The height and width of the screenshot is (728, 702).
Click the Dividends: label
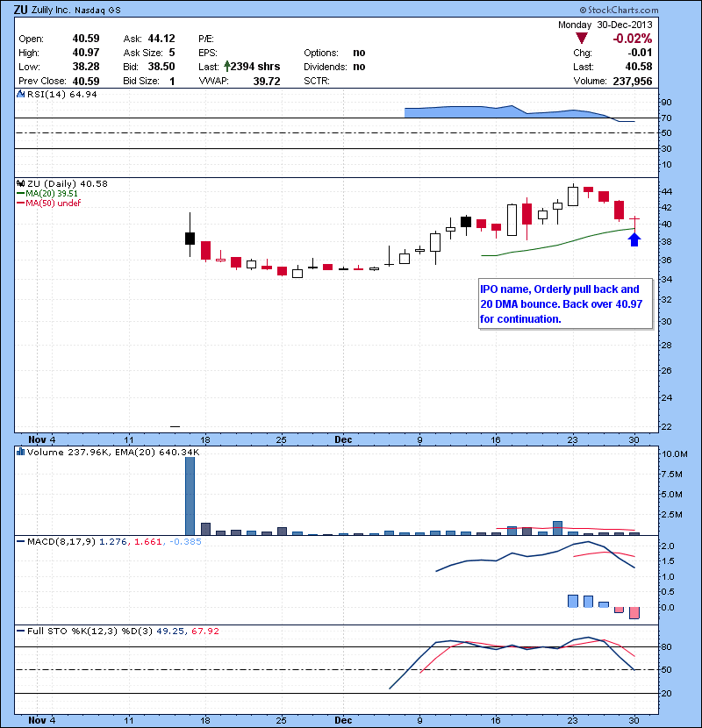click(326, 67)
